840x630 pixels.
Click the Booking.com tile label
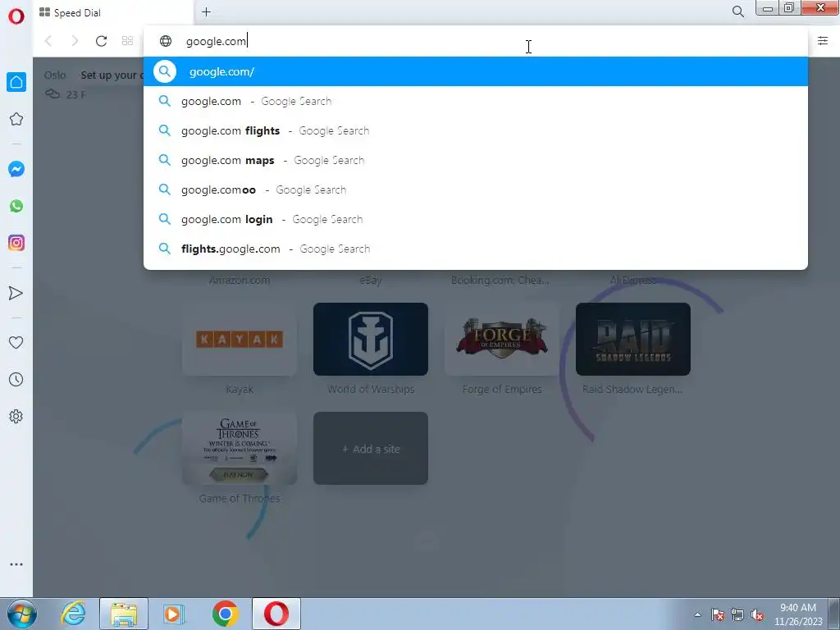coord(500,280)
